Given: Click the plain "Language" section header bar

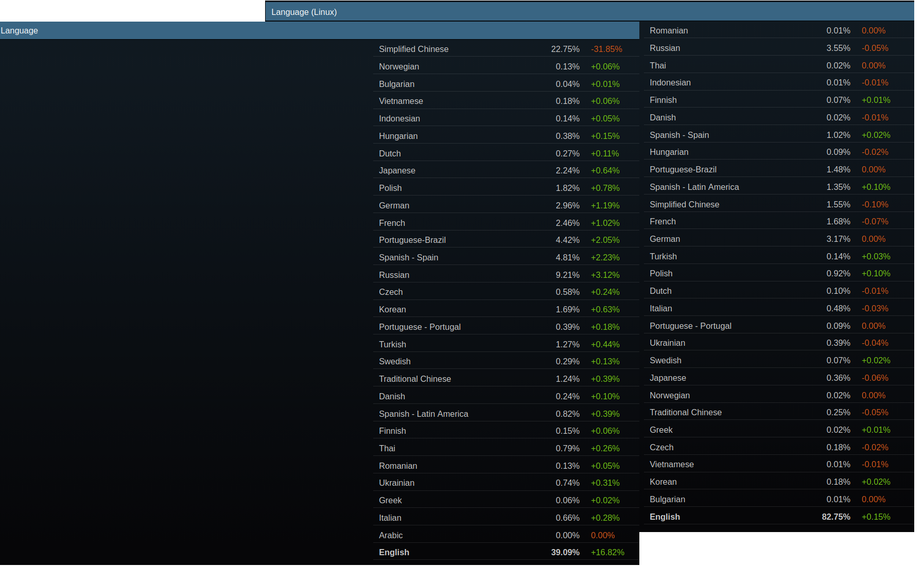Looking at the screenshot, I should pyautogui.click(x=320, y=30).
